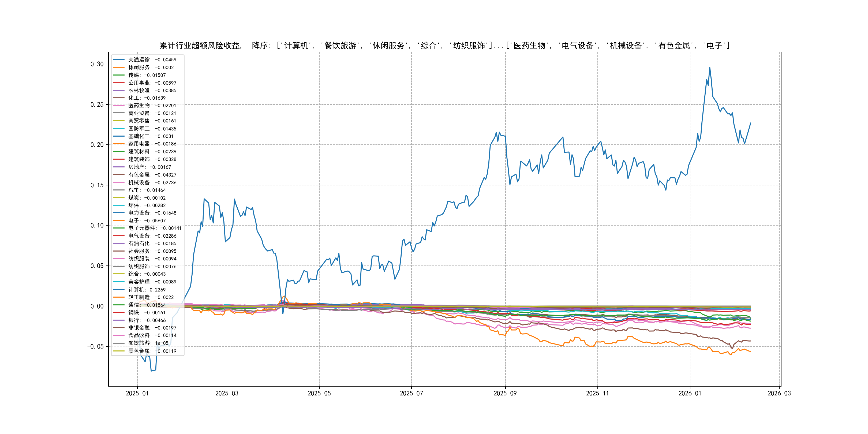The image size is (868, 434).
Task: Click the 计算机: 0.2269 legend entry
Action: coord(147,289)
